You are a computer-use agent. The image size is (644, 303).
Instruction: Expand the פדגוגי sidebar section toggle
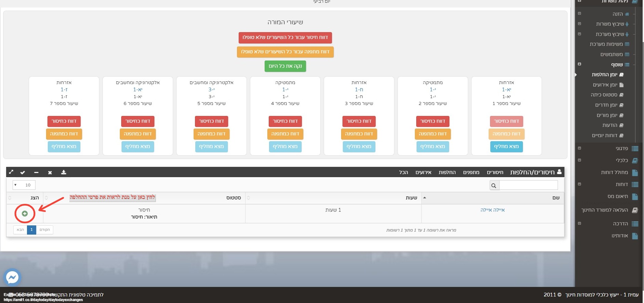pyautogui.click(x=579, y=148)
